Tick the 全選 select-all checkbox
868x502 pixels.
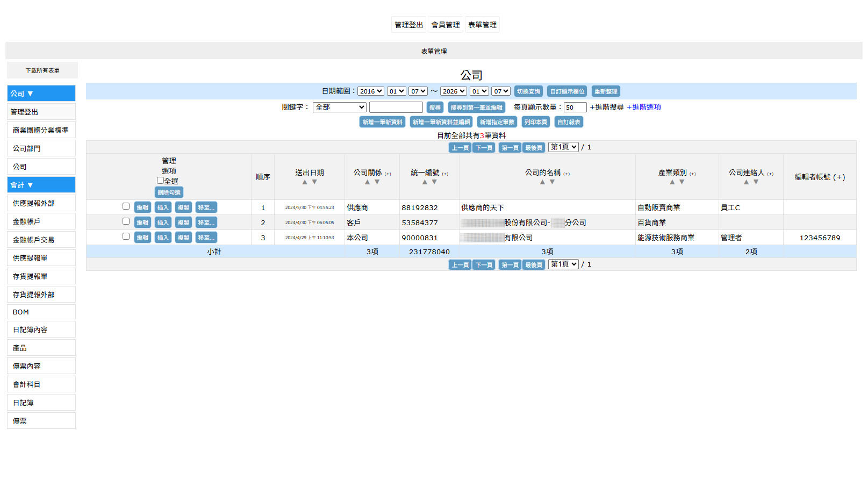(x=160, y=181)
